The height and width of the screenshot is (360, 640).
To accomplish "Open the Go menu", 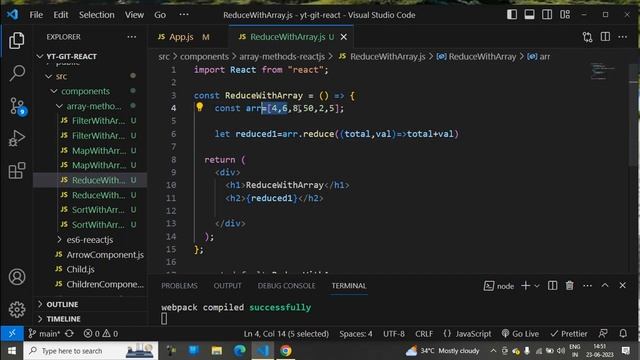I will [x=160, y=15].
